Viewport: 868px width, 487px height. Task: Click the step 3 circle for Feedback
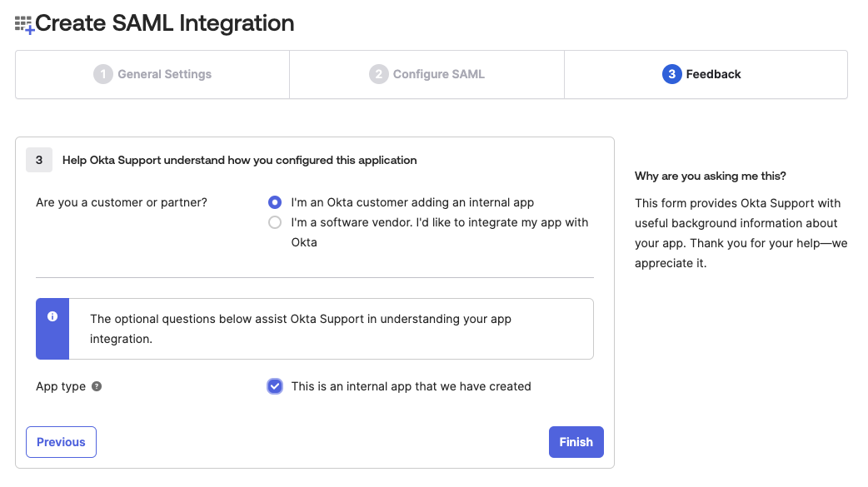(x=671, y=74)
